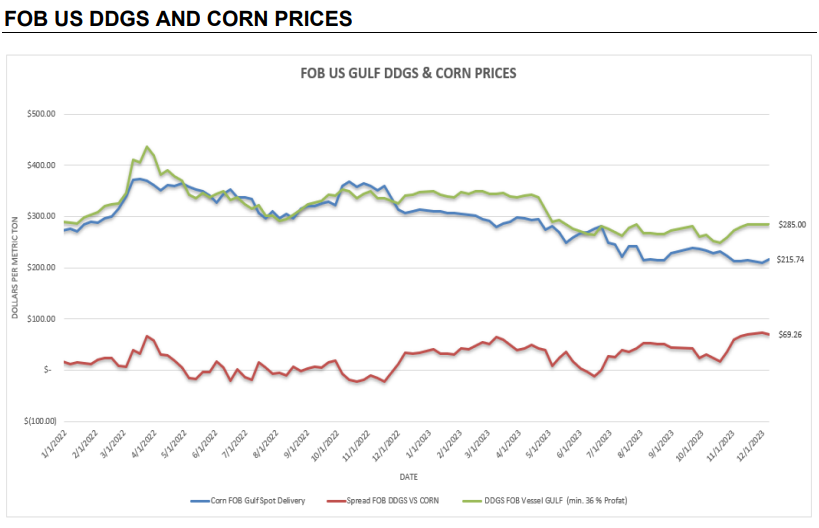Viewport: 819px width, 528px height.
Task: Click the $(100.00) y-axis label
Action: click(40, 421)
